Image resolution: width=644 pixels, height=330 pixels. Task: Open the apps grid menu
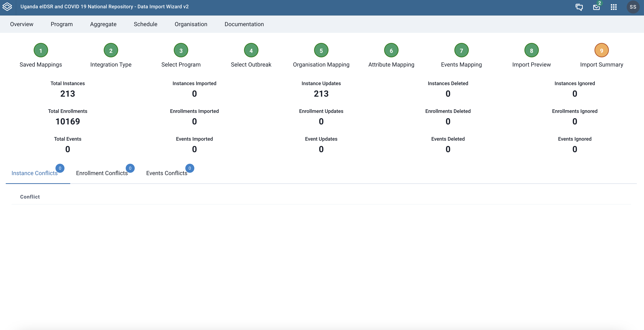tap(614, 7)
